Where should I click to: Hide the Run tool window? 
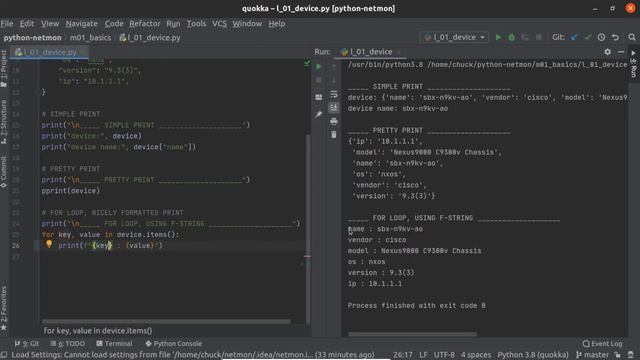coord(621,52)
